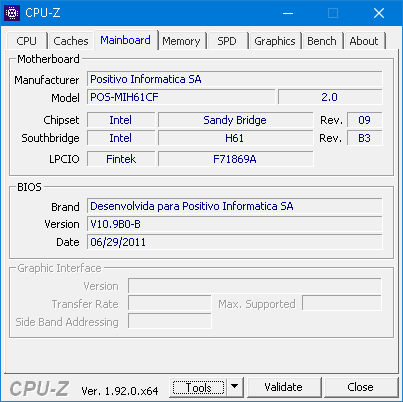Select the Manufacturer field Positivo Informatica SA
Viewport: 403px width, 402px height.
[235, 79]
